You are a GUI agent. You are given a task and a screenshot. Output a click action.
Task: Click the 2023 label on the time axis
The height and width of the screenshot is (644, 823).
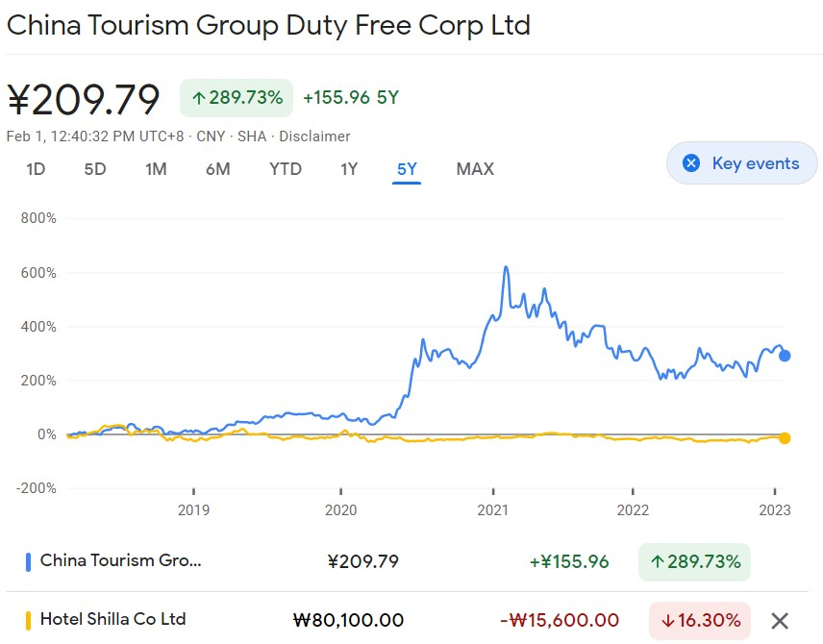click(x=775, y=510)
